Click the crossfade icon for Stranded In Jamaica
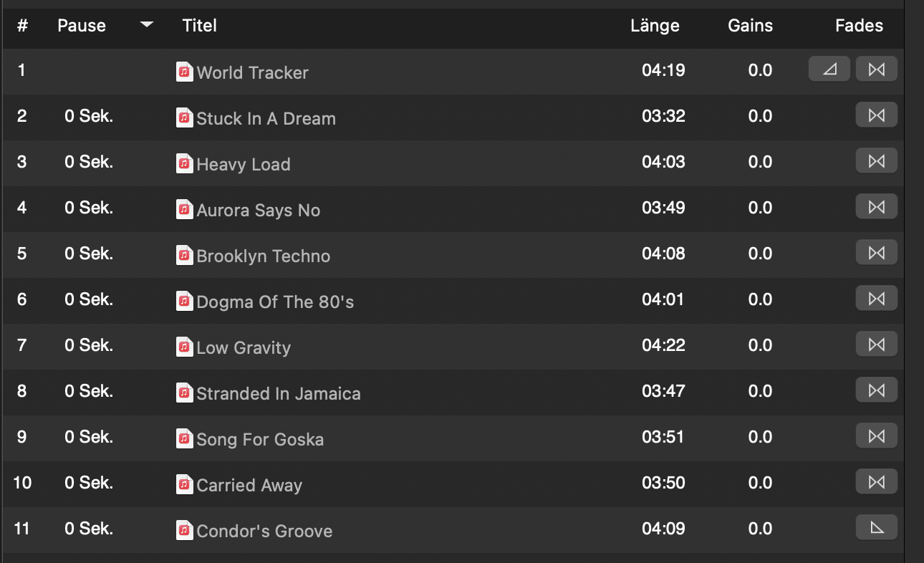This screenshot has height=563, width=924. click(876, 390)
